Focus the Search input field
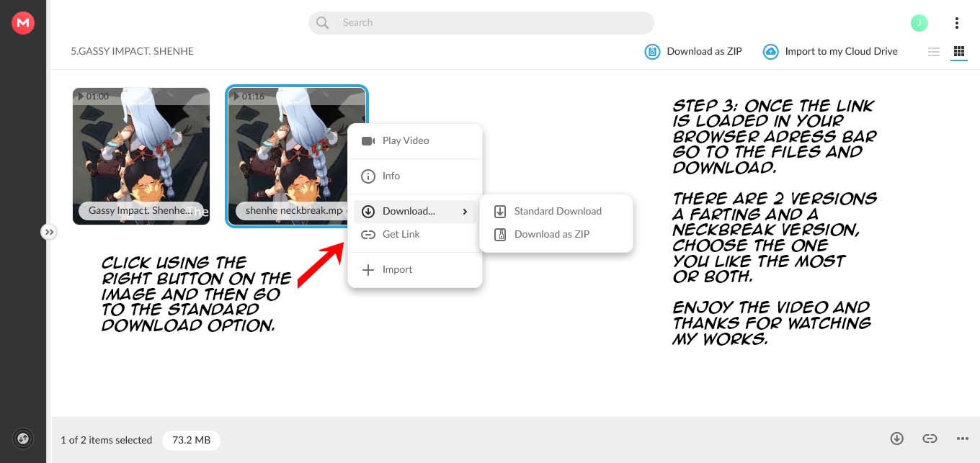This screenshot has height=463, width=980. tap(481, 22)
